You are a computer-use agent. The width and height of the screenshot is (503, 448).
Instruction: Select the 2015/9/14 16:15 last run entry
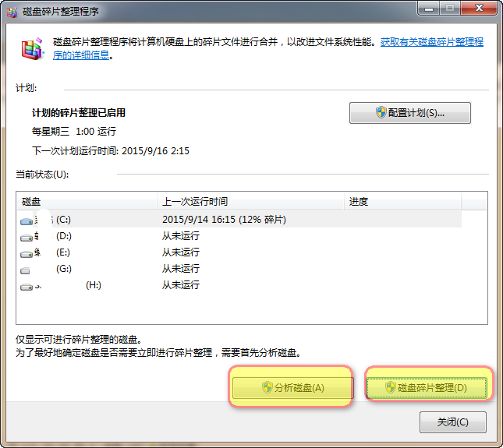[224, 220]
